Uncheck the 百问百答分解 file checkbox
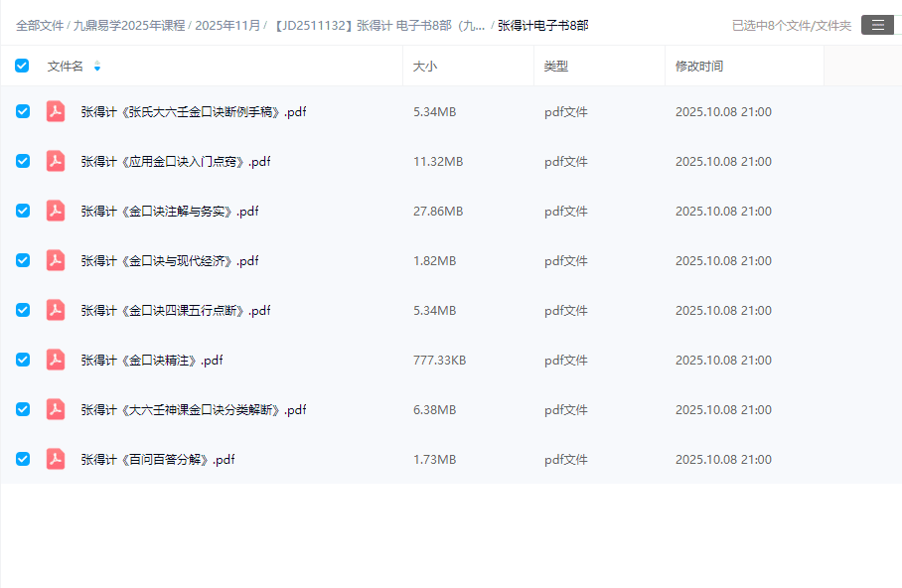902x588 pixels. tap(22, 459)
